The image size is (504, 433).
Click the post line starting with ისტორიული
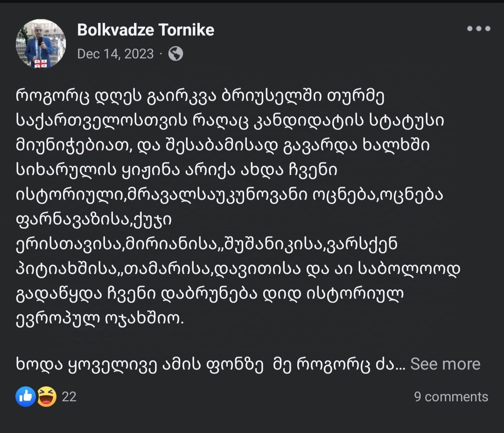230,195
